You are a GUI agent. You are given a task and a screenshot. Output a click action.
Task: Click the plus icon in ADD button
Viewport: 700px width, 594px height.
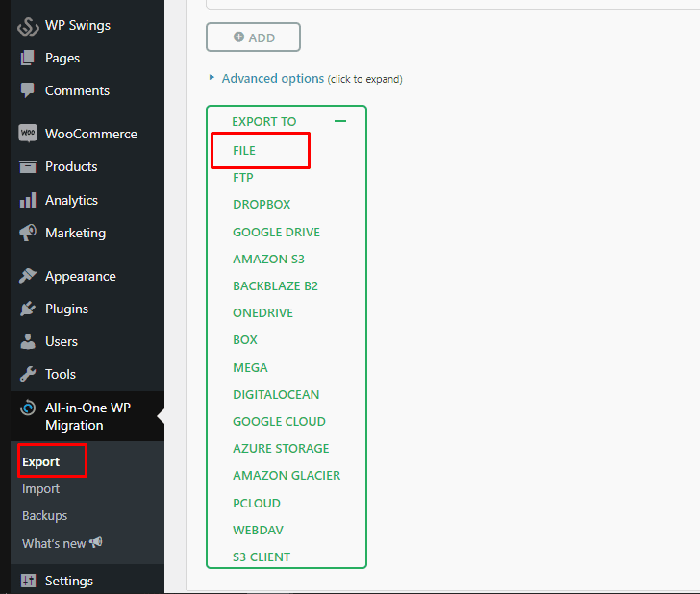pos(238,37)
